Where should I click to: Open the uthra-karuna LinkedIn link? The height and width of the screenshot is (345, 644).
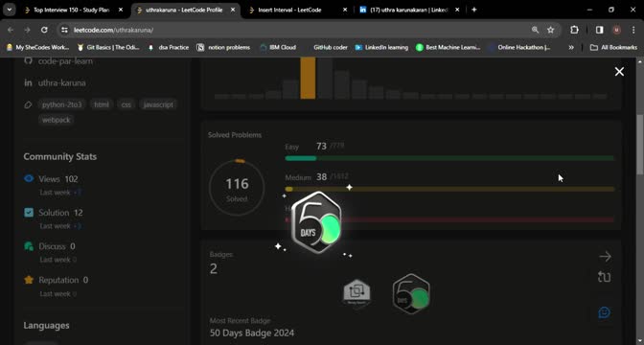click(x=62, y=83)
